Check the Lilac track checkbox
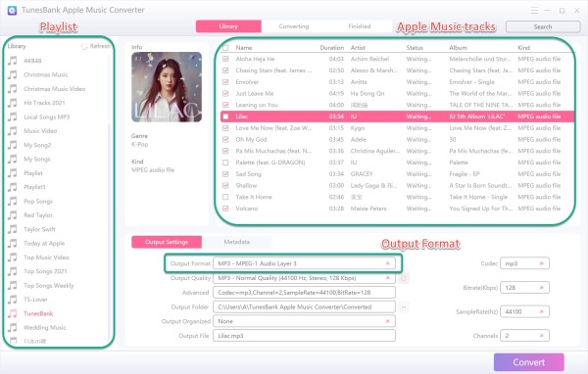The width and height of the screenshot is (588, 374). point(225,117)
